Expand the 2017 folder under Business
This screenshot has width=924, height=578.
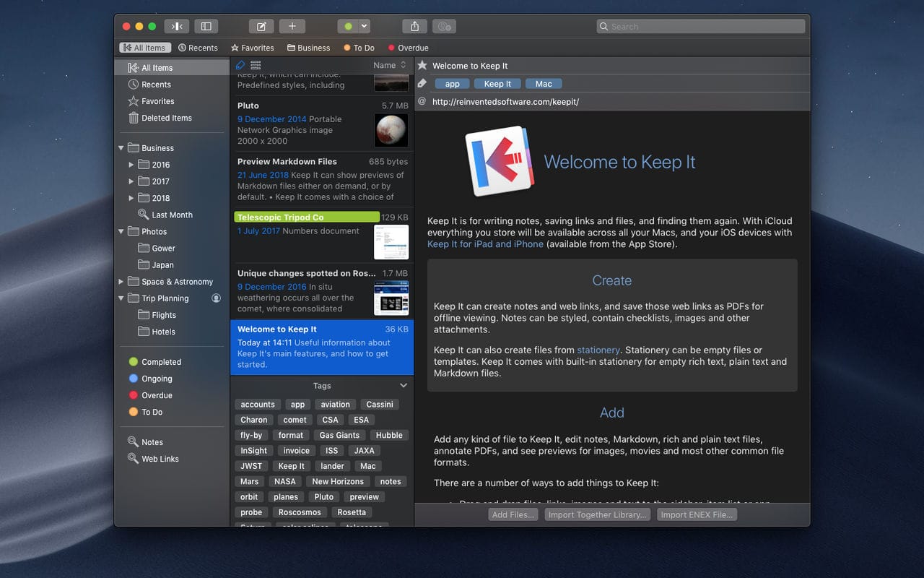[x=131, y=181]
